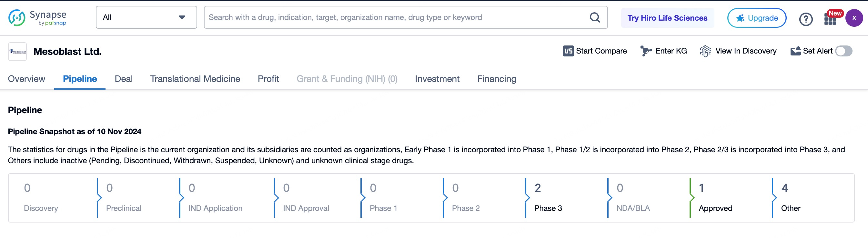Click Try Hiro Life Sciences button
The height and width of the screenshot is (238, 868).
point(667,18)
